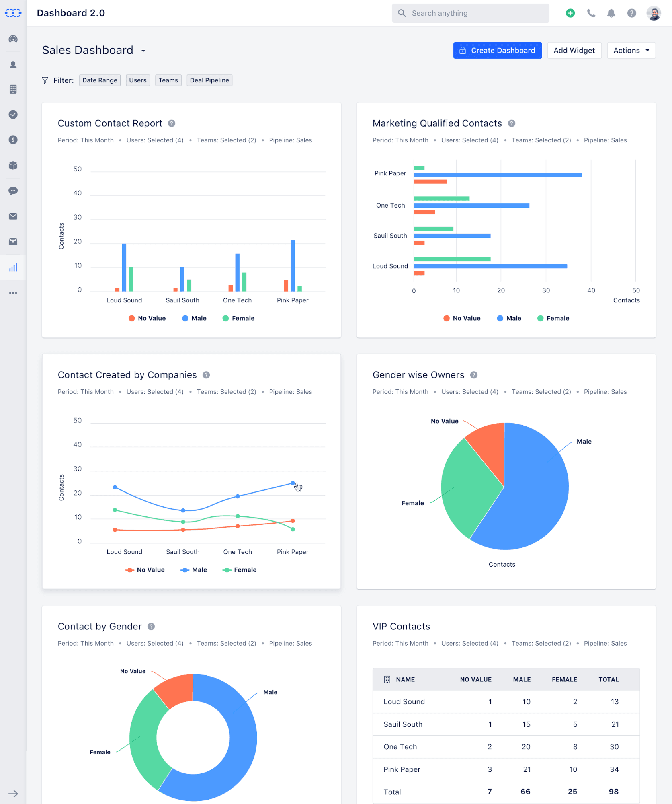
Task: Click the Add Widget button
Action: [x=574, y=50]
